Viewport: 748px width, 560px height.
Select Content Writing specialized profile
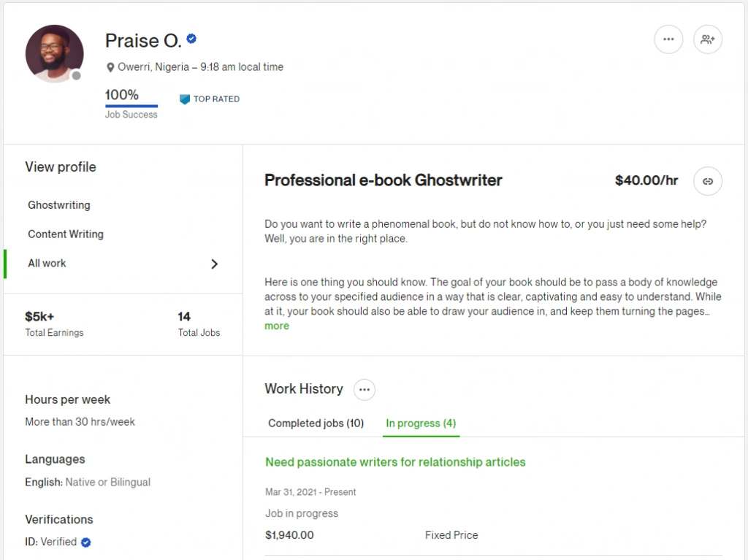(x=65, y=234)
